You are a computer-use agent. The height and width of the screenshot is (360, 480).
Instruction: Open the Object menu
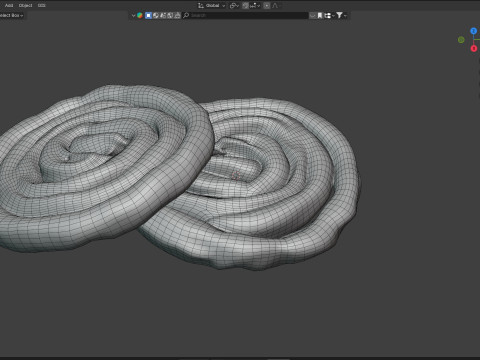[26, 5]
